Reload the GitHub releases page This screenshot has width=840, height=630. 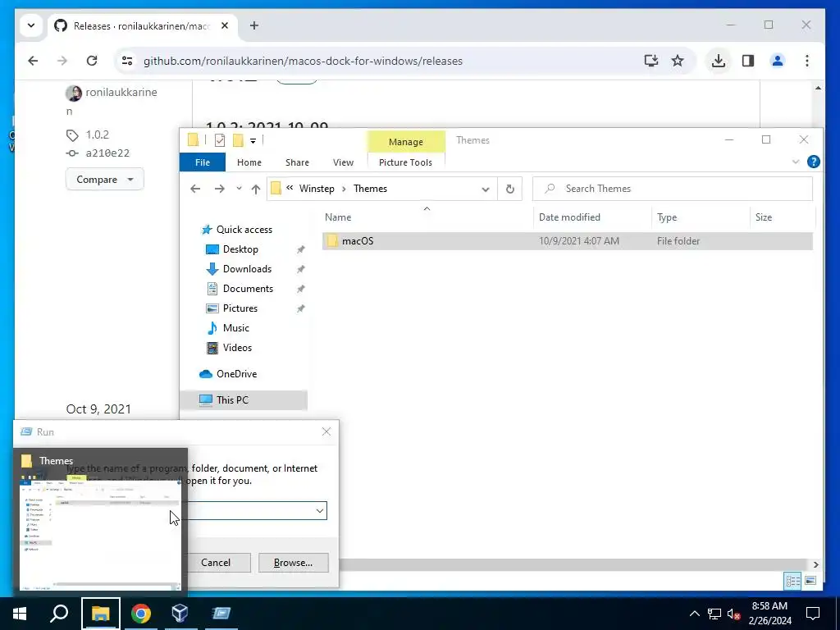pos(92,61)
